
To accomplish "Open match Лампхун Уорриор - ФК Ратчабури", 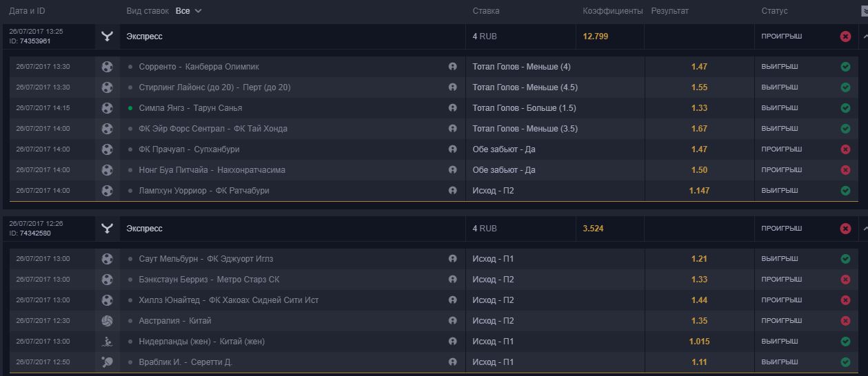I will 203,191.
